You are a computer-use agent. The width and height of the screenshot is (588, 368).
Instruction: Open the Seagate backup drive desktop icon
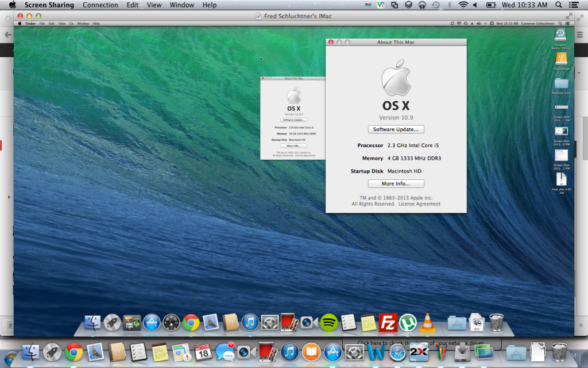point(560,36)
